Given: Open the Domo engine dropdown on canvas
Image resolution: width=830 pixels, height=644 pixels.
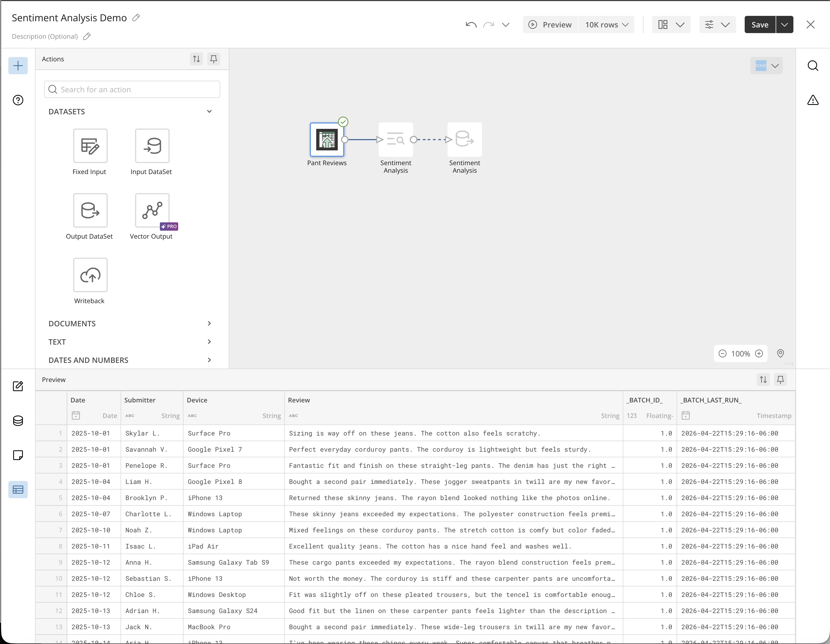Looking at the screenshot, I should [x=766, y=66].
